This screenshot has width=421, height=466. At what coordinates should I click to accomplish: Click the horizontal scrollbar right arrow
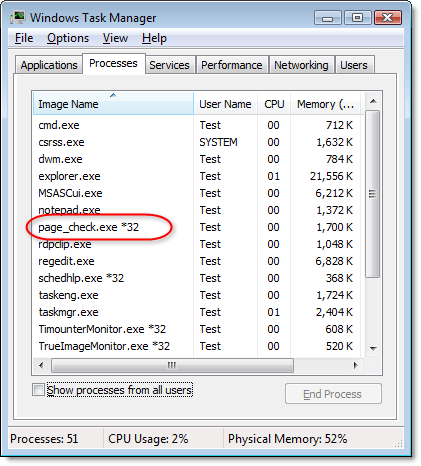[356, 365]
